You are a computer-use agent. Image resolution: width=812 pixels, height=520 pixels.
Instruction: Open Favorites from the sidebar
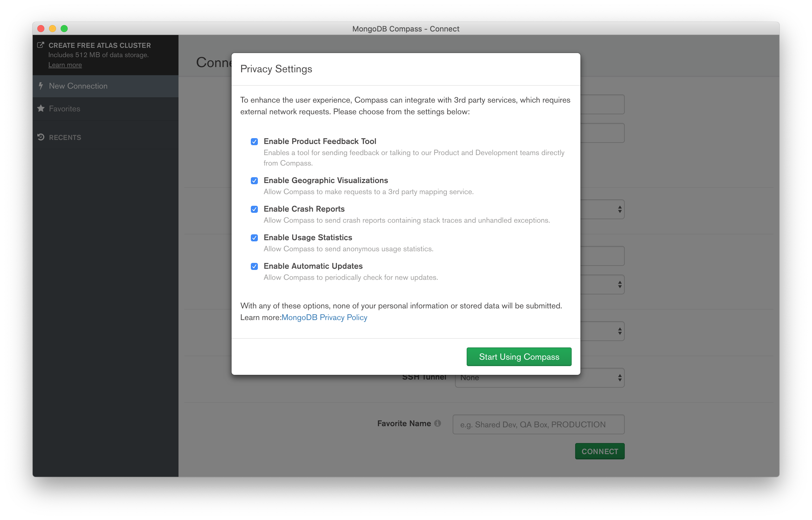click(64, 109)
